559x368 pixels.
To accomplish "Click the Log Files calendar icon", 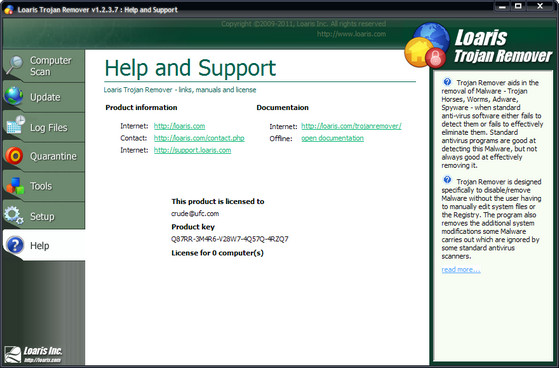I will click(x=15, y=125).
